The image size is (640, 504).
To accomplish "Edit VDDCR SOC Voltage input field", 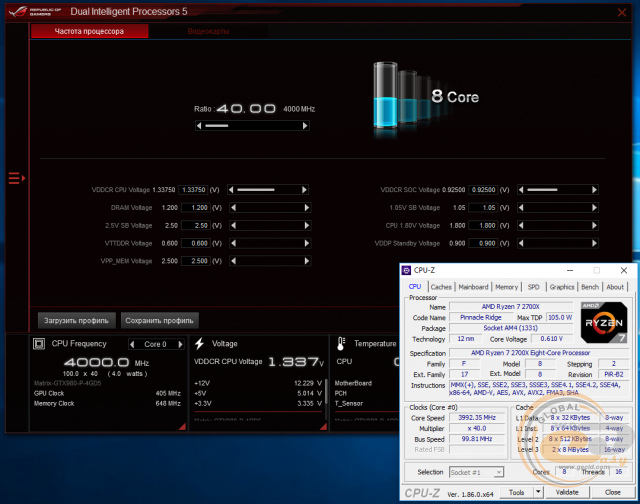I will click(x=483, y=190).
